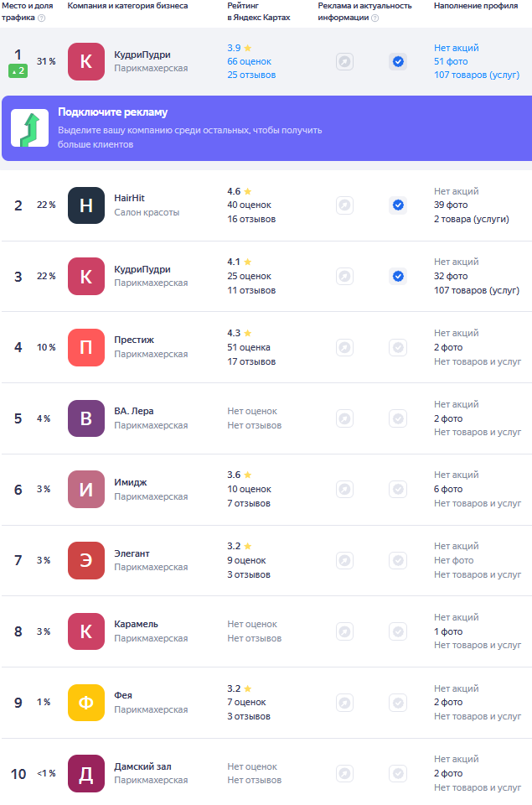The width and height of the screenshot is (532, 805).
Task: Click '7 оценок' in the Фея row
Action: [x=247, y=703]
